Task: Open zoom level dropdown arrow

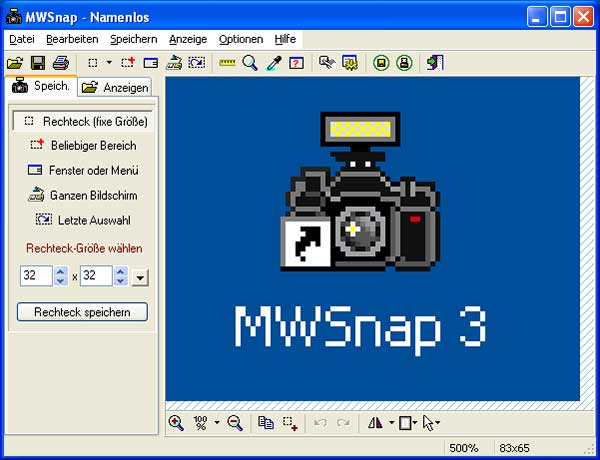Action: tap(217, 422)
